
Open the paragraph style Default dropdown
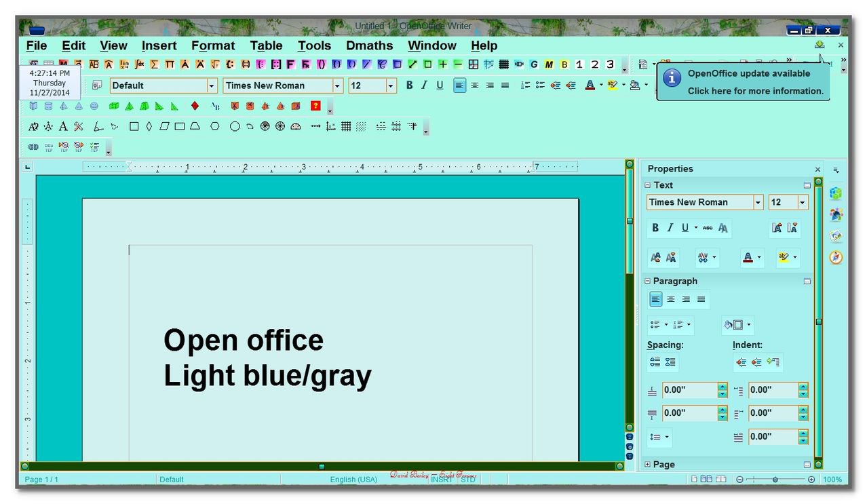(x=211, y=85)
